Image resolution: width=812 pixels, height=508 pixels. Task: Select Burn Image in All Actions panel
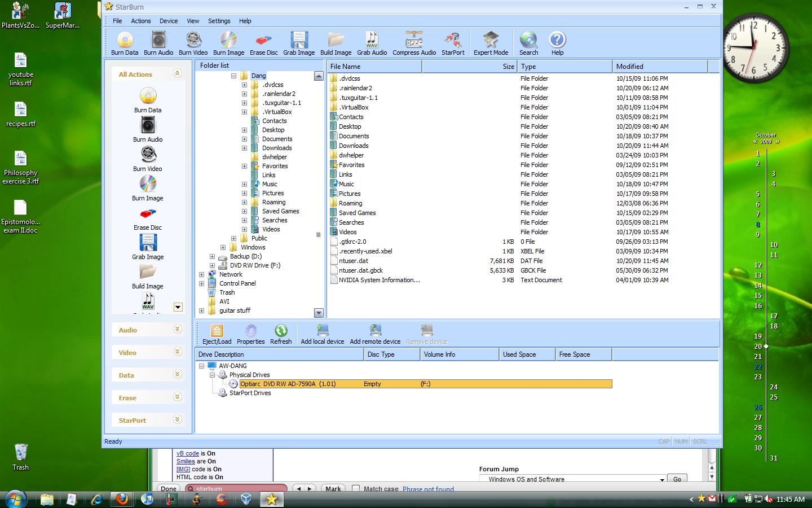coord(148,189)
